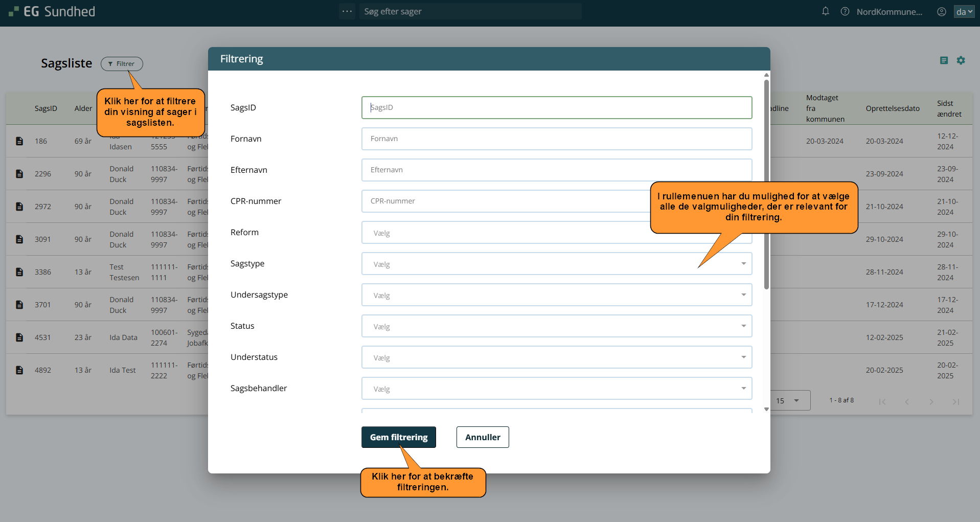Viewport: 980px width, 522px height.
Task: Open the list view icon above table
Action: point(944,60)
